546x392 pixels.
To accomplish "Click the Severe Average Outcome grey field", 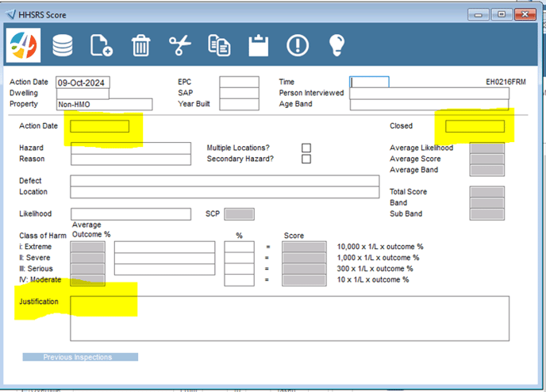I will [x=88, y=259].
